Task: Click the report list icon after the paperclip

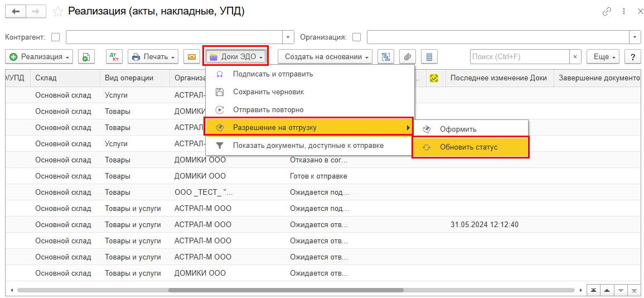Action: [x=429, y=57]
